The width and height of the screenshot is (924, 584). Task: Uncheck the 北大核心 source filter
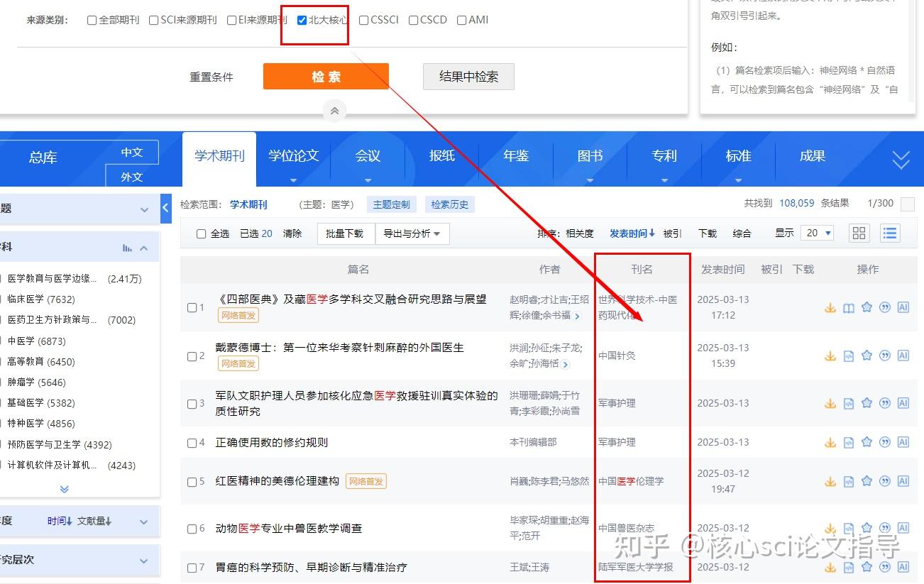[x=301, y=20]
